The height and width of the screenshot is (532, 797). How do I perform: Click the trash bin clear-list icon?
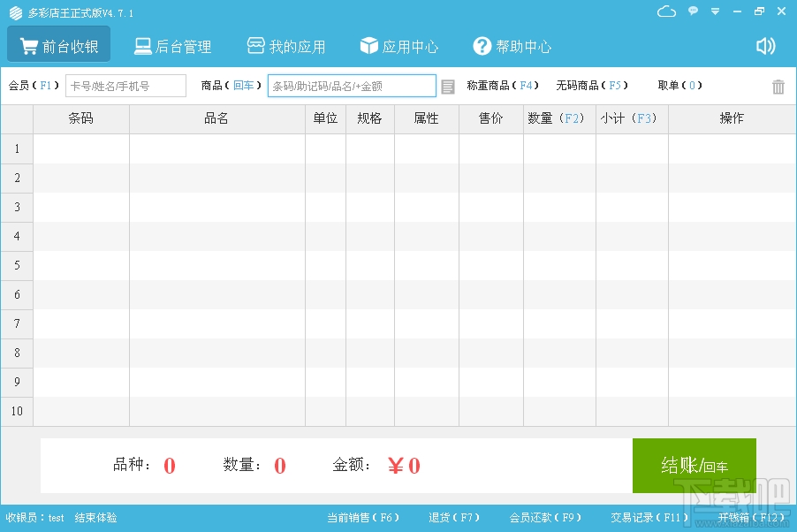click(778, 87)
